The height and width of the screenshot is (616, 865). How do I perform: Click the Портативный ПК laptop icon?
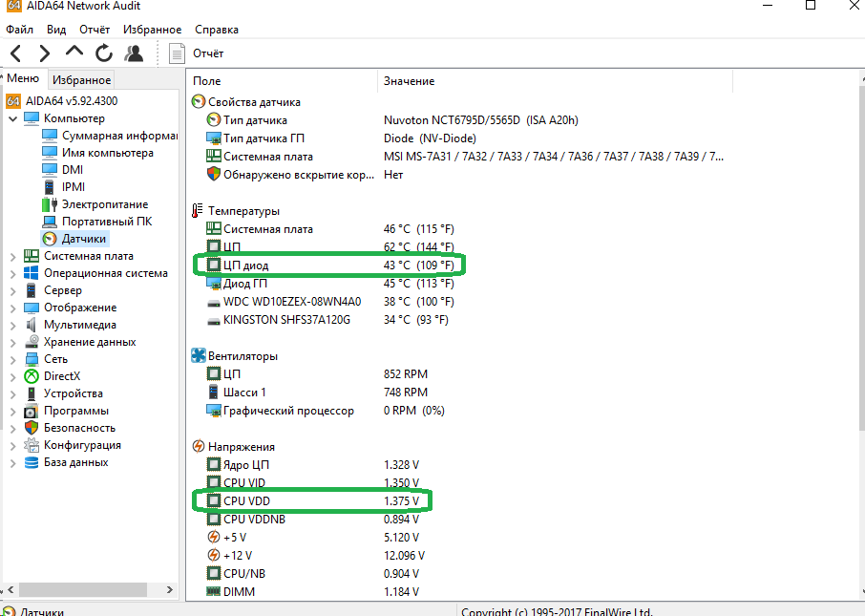pos(50,222)
